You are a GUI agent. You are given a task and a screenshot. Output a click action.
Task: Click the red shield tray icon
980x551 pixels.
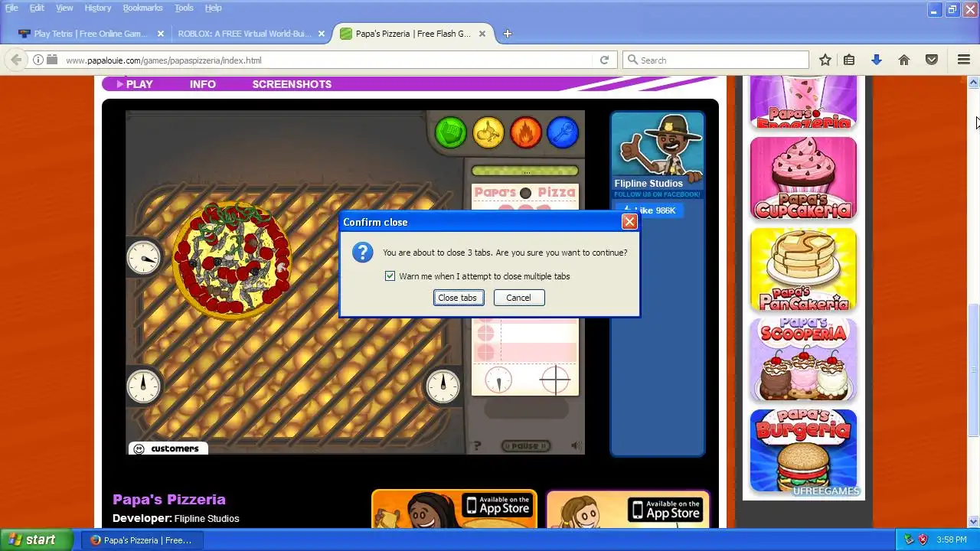tap(923, 540)
